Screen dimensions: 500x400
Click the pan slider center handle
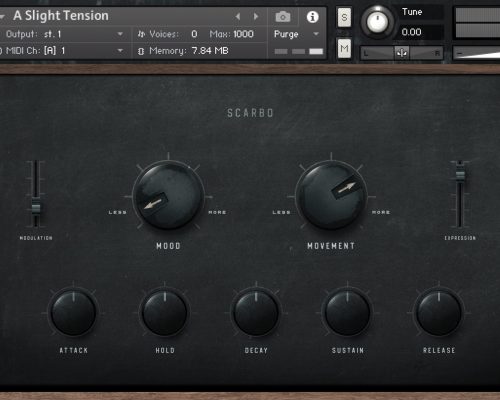[402, 53]
